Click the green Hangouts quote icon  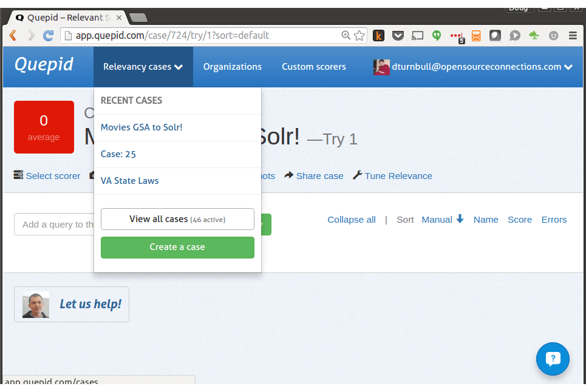[x=437, y=35]
